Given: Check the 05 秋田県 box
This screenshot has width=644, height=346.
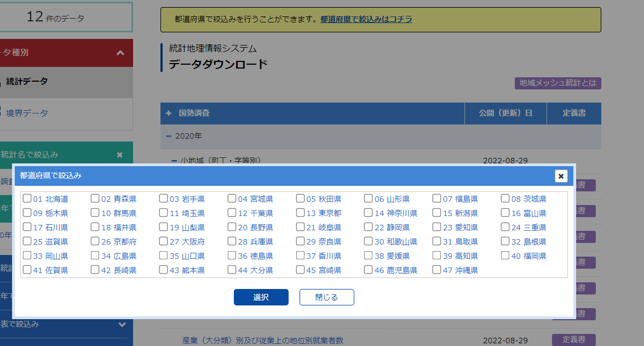Looking at the screenshot, I should pos(300,198).
